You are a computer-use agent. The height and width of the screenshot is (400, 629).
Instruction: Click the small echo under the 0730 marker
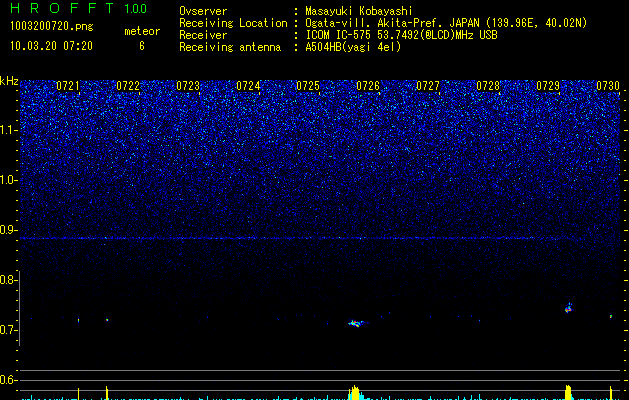(611, 317)
